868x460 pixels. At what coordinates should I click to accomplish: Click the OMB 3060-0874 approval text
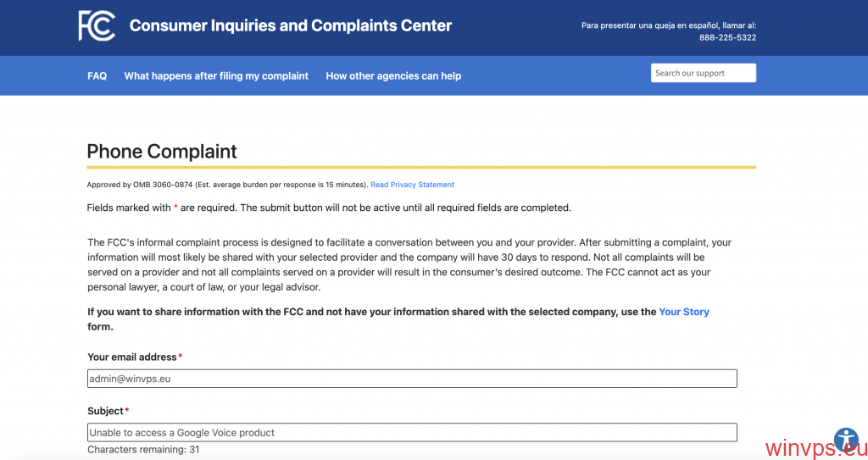coord(227,185)
